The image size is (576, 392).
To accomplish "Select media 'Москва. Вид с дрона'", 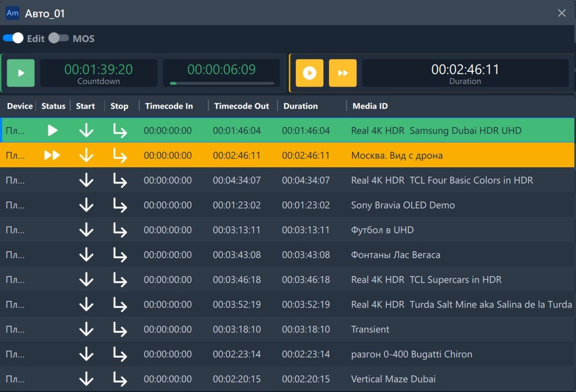I will point(397,155).
